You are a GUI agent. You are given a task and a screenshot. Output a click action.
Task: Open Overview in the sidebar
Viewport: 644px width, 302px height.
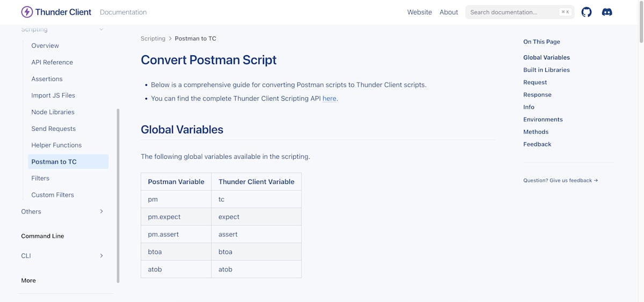point(45,46)
